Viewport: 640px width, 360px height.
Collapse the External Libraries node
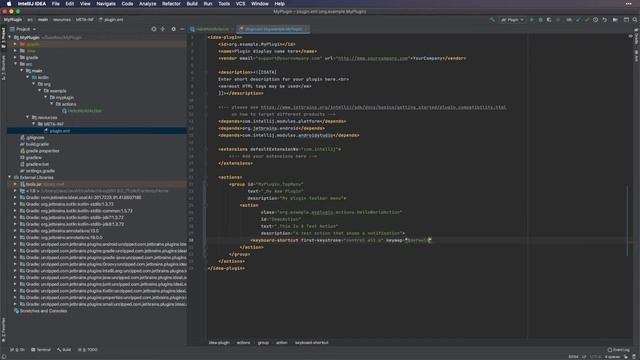(10, 178)
